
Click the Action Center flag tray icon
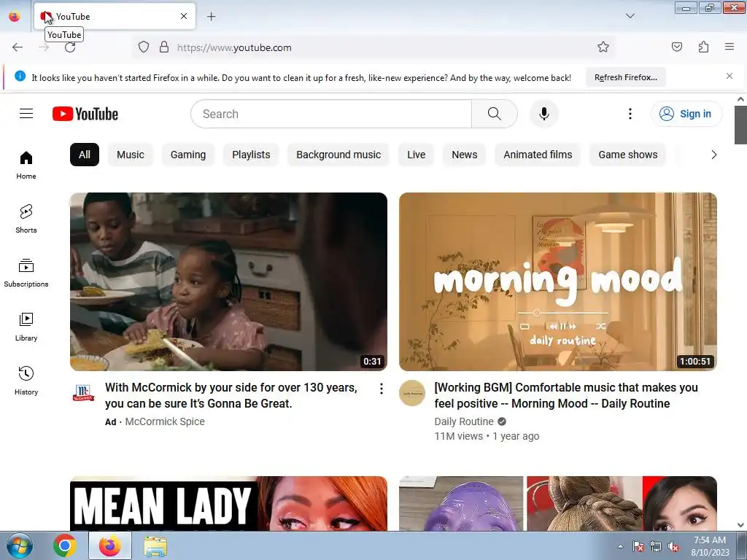(x=638, y=547)
